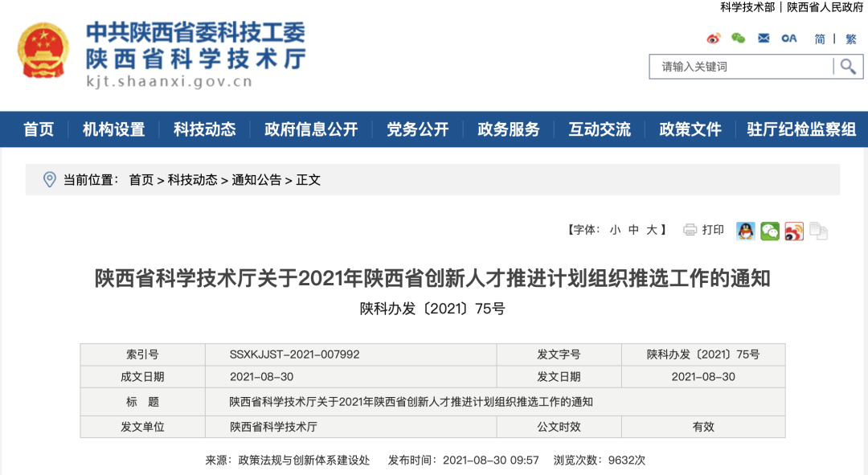Click the kjt.shaanxi.gov.cn domain text
868x475 pixels.
coord(169,81)
